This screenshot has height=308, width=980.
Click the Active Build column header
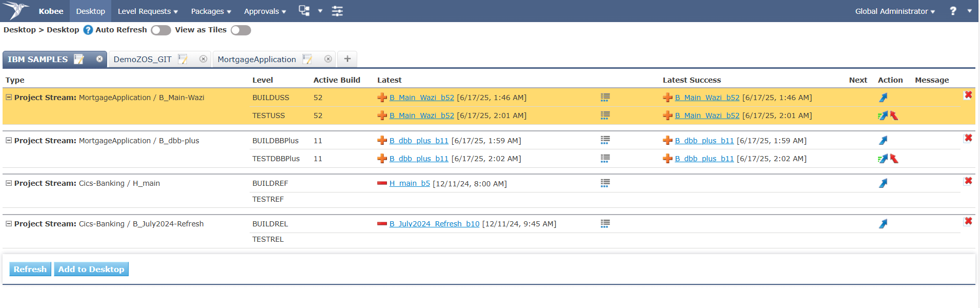point(337,80)
